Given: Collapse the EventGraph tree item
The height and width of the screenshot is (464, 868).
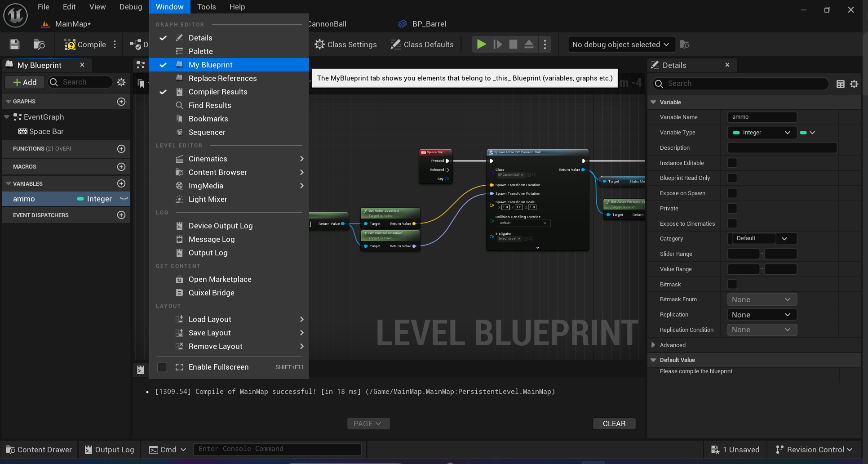Looking at the screenshot, I should pyautogui.click(x=7, y=117).
